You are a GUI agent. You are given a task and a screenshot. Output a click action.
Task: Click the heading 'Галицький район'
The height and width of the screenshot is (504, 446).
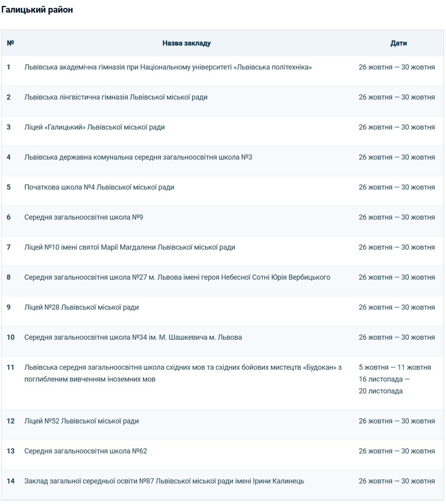37,10
